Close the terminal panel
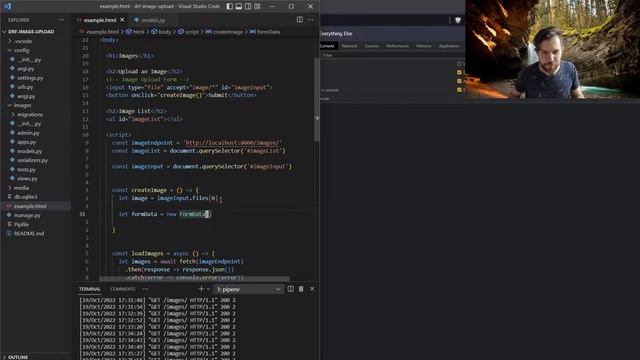This screenshot has height=360, width=640. click(x=312, y=289)
